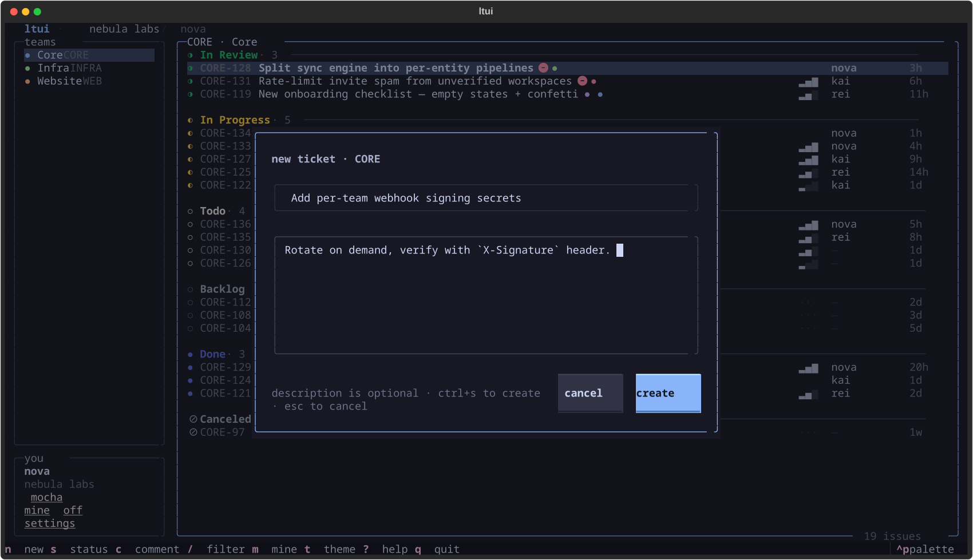The height and width of the screenshot is (560, 973).
Task: Click the cancel button in new ticket dialog
Action: [x=590, y=393]
